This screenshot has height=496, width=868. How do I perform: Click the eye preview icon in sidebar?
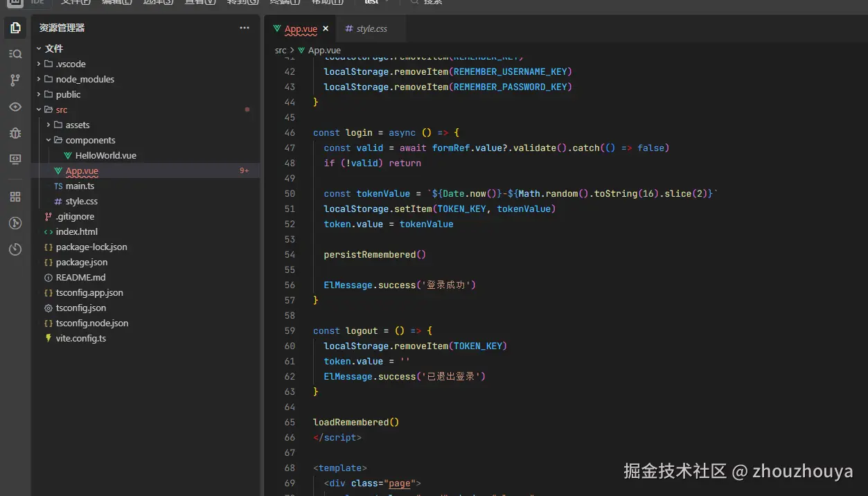click(x=15, y=107)
